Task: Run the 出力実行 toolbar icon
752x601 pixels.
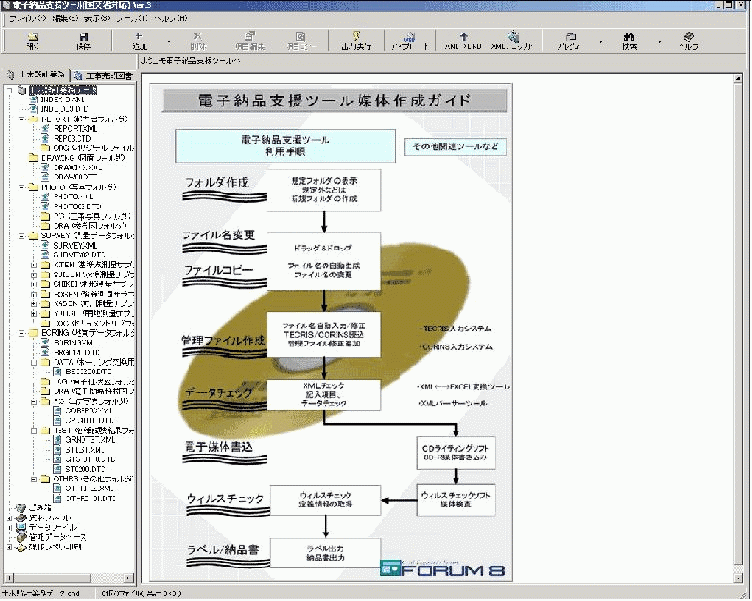Action: pos(355,41)
